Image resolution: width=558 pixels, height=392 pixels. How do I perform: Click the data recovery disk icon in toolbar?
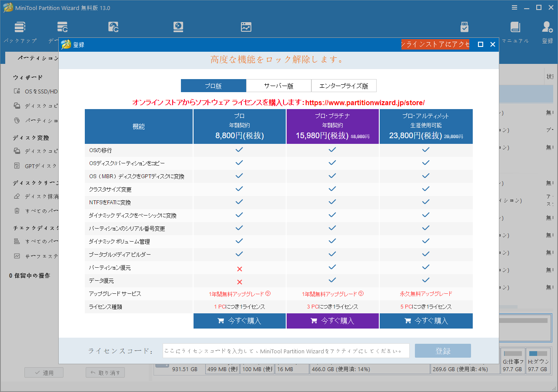click(178, 27)
